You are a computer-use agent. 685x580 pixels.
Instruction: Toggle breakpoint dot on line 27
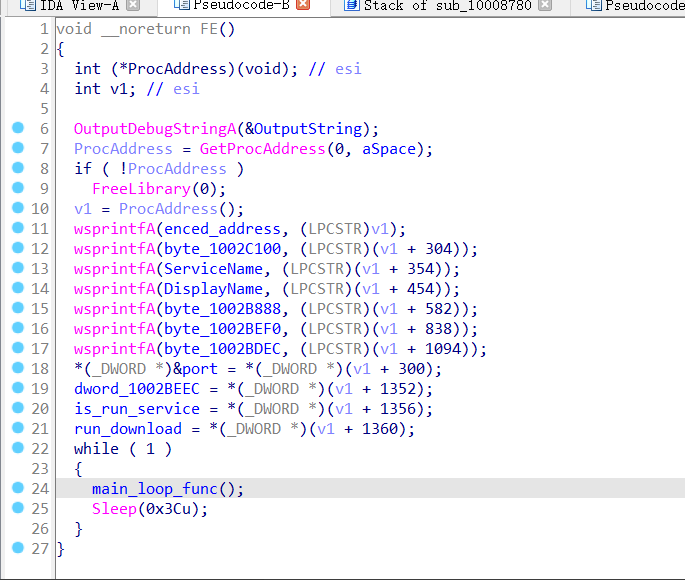click(x=17, y=549)
